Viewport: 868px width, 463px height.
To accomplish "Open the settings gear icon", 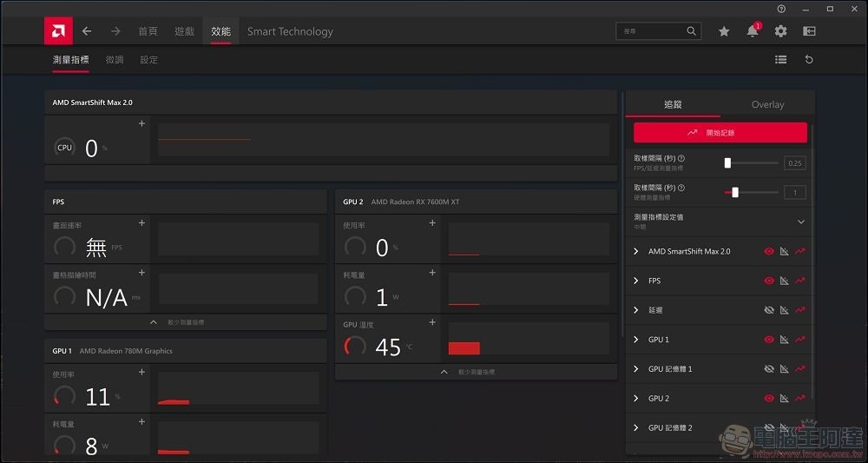I will [x=780, y=31].
